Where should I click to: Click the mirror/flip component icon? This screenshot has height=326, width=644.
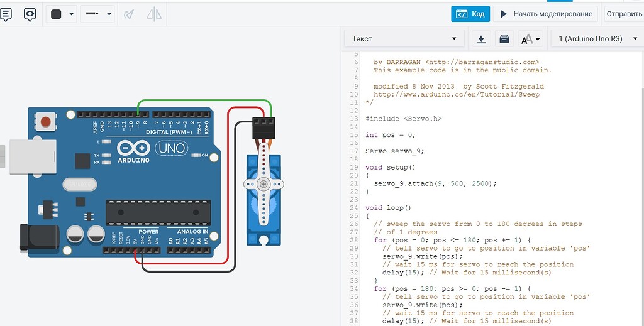[x=153, y=14]
